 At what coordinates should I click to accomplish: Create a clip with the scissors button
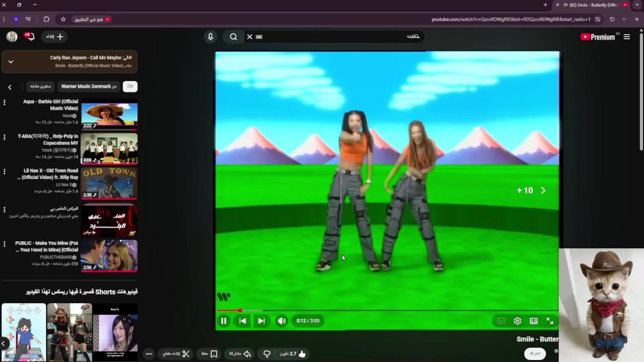tap(176, 354)
